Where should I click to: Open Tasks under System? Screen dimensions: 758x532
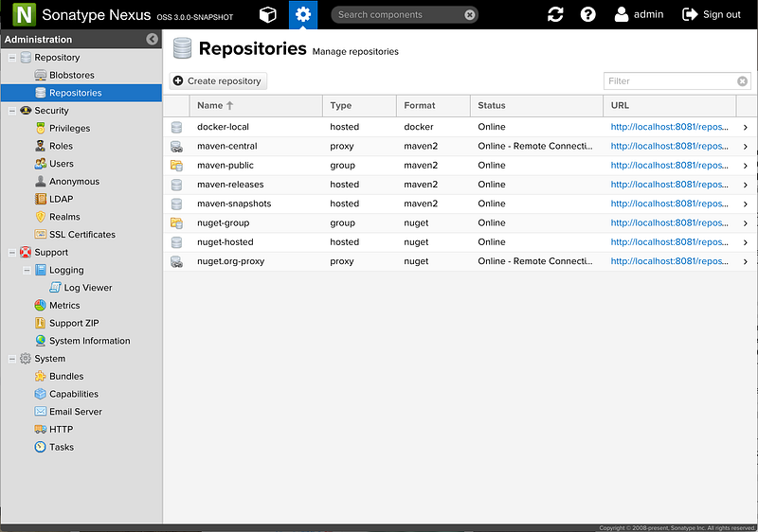click(x=62, y=447)
